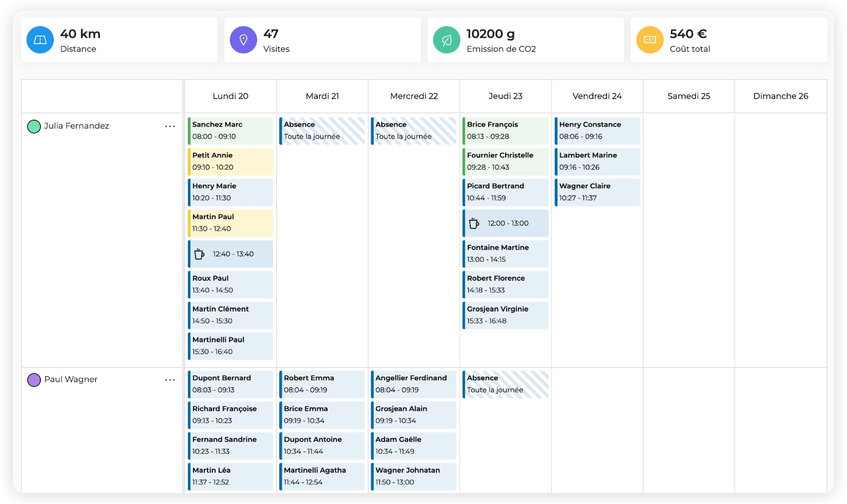Choose the Dimanche 26 column header
847x504 pixels.
click(780, 96)
